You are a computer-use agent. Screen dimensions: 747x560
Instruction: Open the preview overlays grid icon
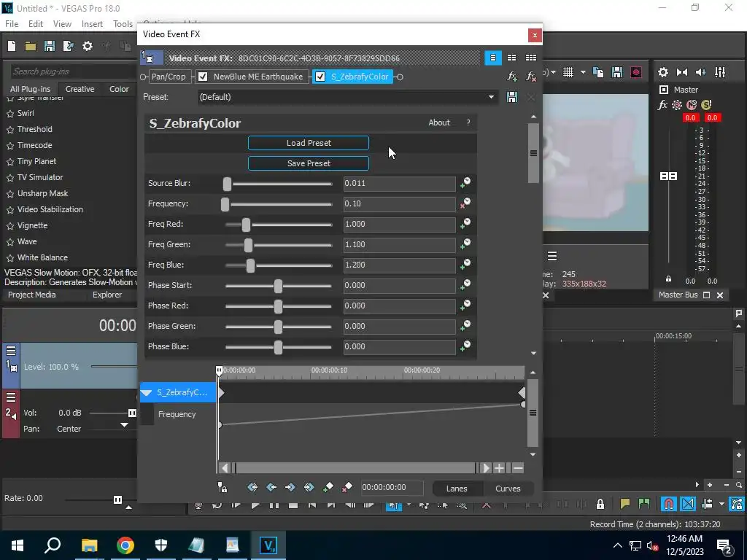568,72
